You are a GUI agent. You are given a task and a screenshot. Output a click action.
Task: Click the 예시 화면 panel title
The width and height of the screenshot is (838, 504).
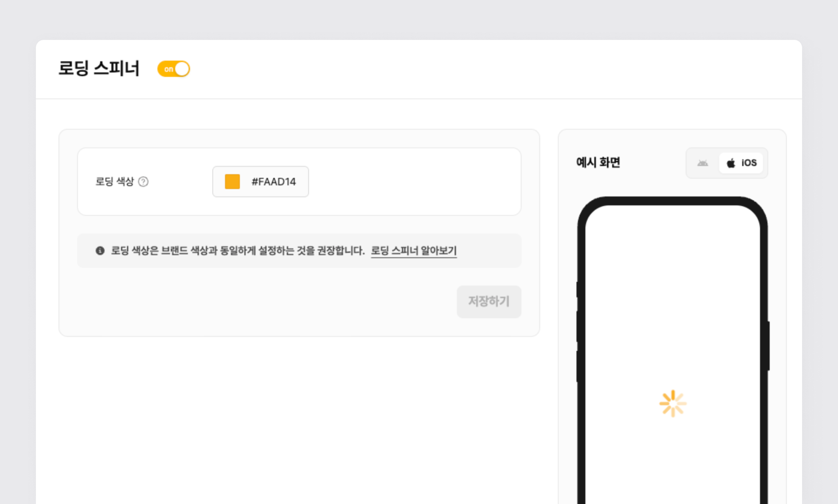598,163
